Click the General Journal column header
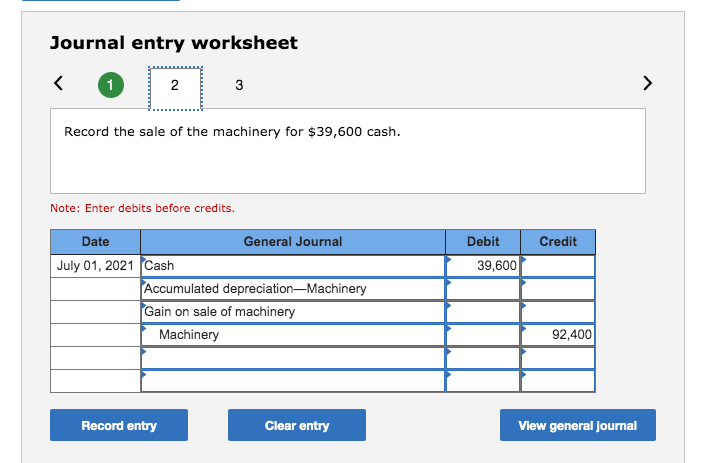 coord(293,241)
